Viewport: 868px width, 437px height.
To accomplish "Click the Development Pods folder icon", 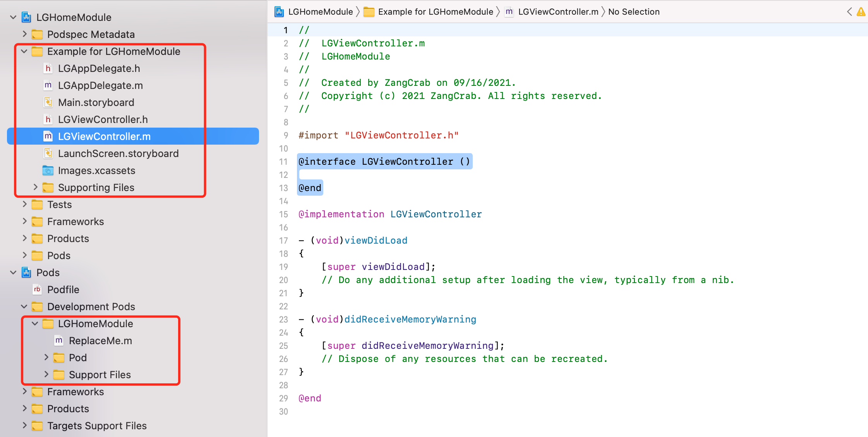I will [37, 307].
